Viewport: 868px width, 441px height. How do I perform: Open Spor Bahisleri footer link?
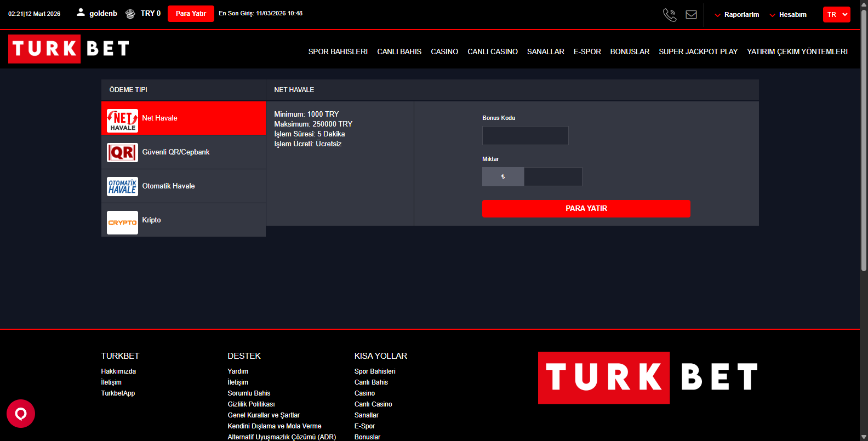(x=375, y=371)
